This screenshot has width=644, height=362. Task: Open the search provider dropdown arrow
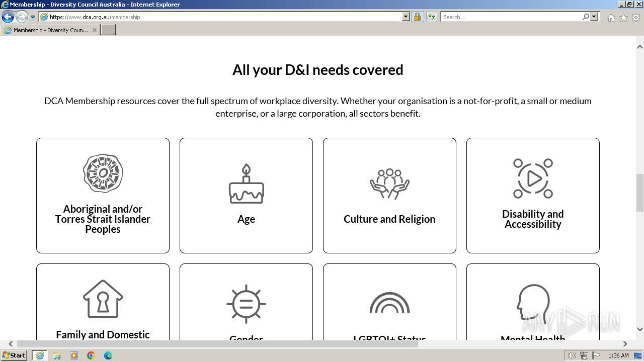(x=594, y=17)
